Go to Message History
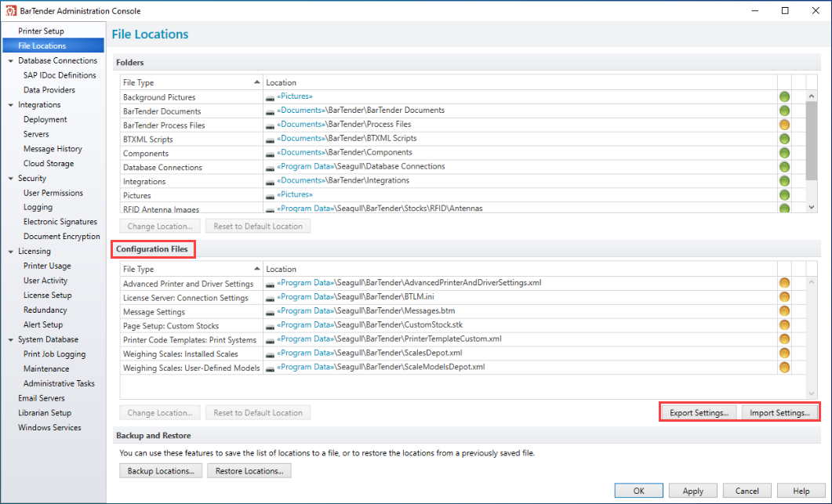Image resolution: width=832 pixels, height=504 pixels. tap(53, 149)
